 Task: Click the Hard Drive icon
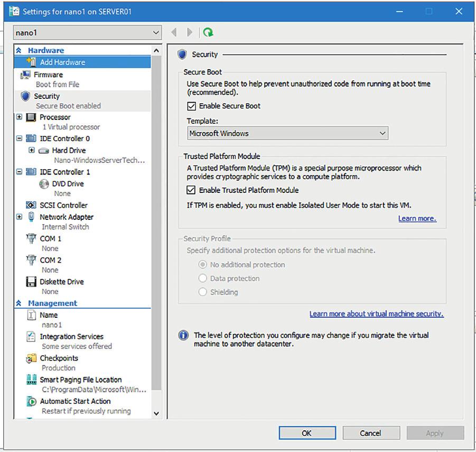(44, 151)
